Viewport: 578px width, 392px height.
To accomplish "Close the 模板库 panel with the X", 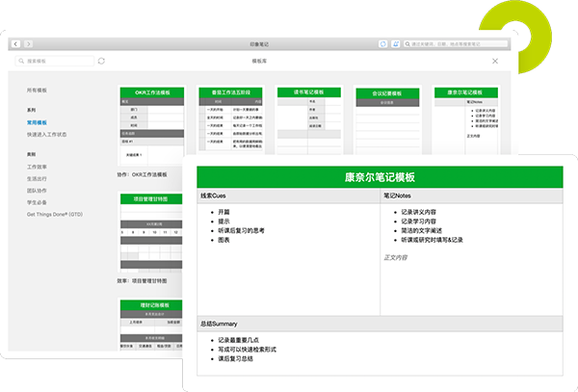I will 495,61.
